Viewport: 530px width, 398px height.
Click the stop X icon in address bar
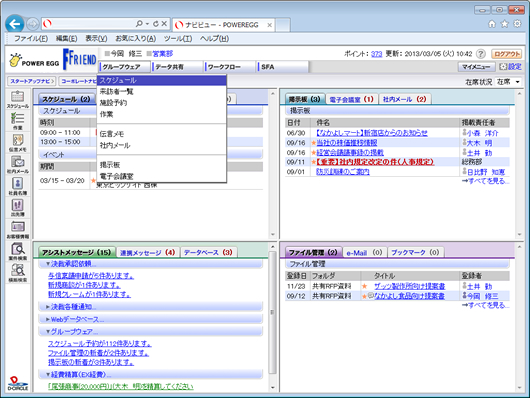click(x=164, y=24)
